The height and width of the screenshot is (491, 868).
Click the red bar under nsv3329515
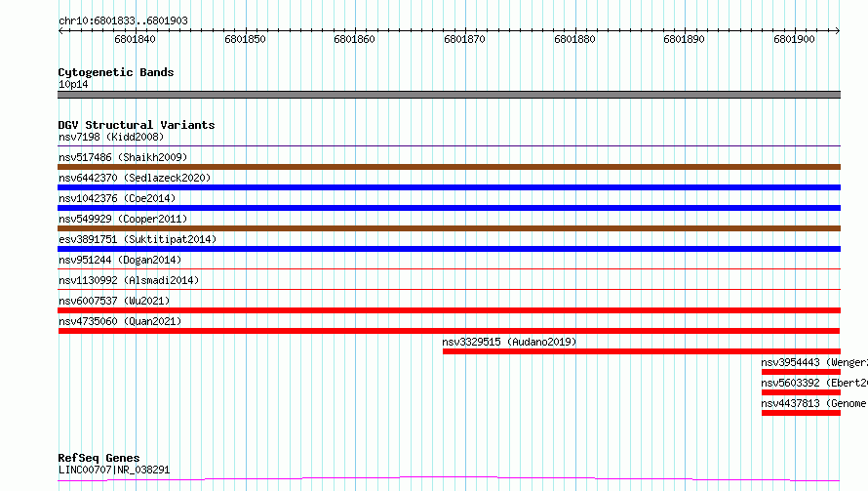click(642, 351)
